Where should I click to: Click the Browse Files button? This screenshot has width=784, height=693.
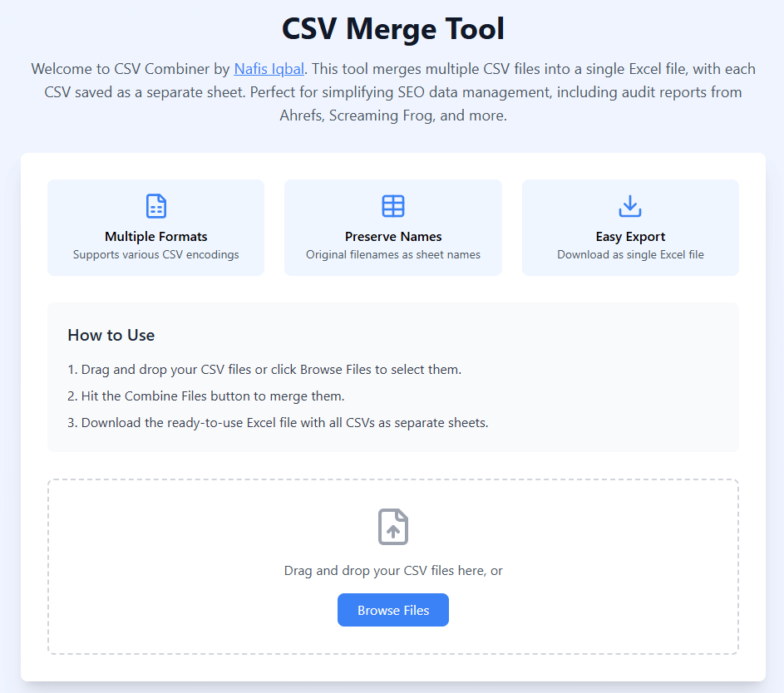[393, 610]
